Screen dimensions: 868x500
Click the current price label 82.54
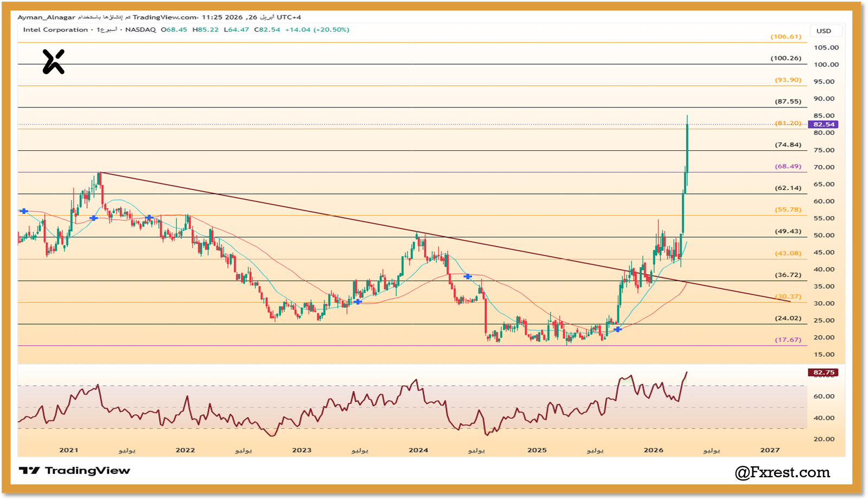824,124
